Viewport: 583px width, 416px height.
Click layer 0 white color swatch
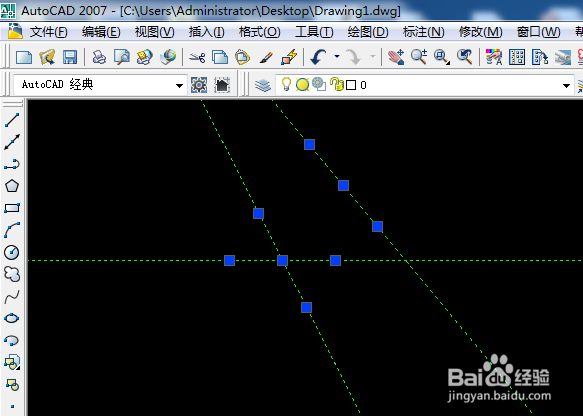[x=351, y=85]
